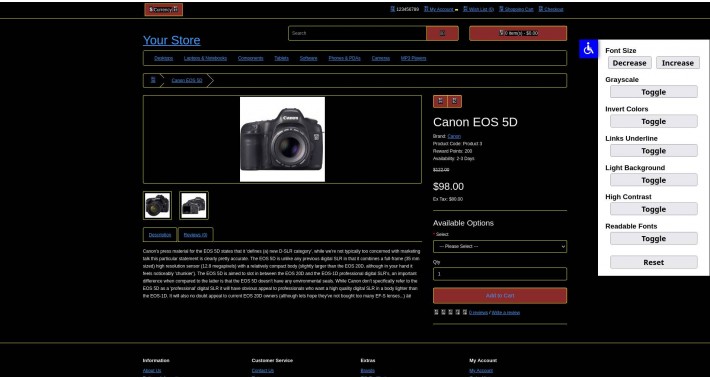The height and width of the screenshot is (380, 710).
Task: Toggle Invert Colors
Action: tap(653, 121)
